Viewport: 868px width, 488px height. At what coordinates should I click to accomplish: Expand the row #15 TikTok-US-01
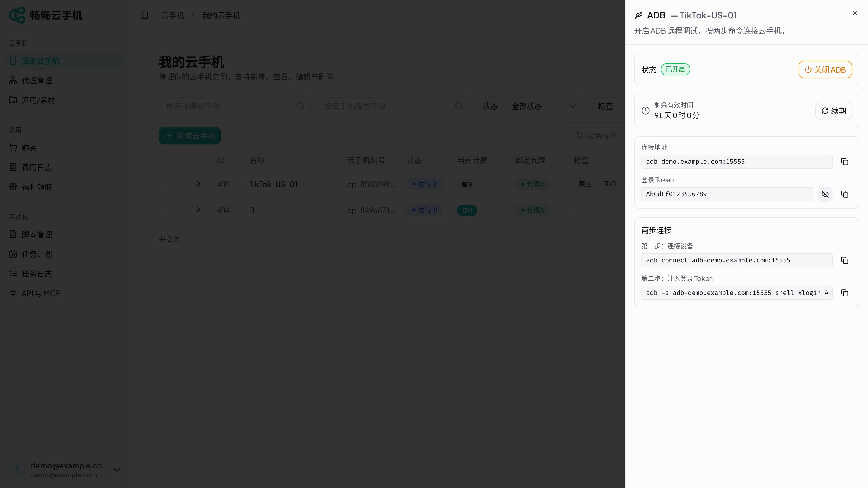coord(199,184)
